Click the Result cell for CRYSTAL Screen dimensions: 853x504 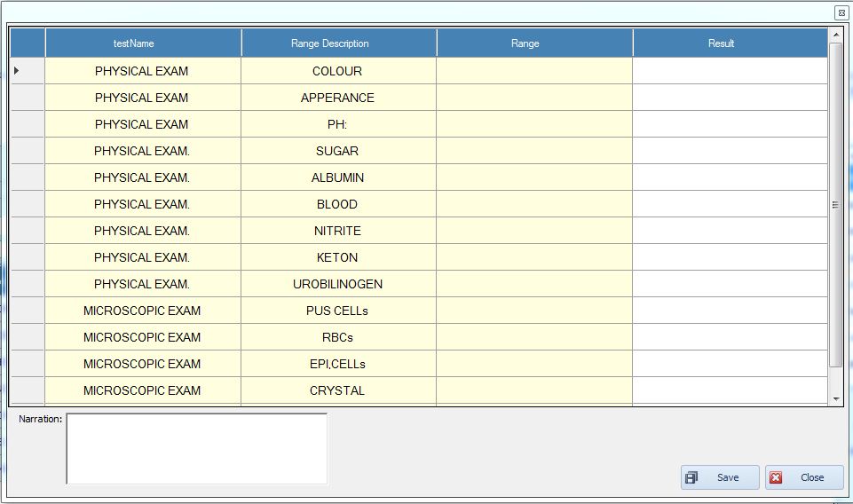click(x=730, y=390)
